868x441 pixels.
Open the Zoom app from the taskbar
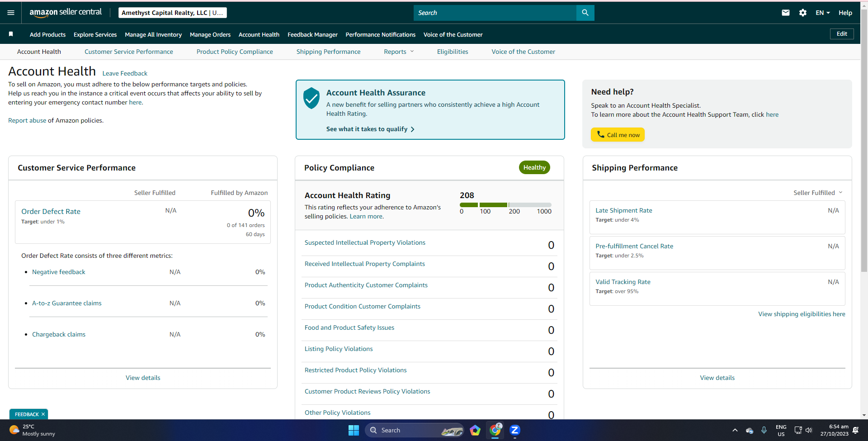pos(515,430)
